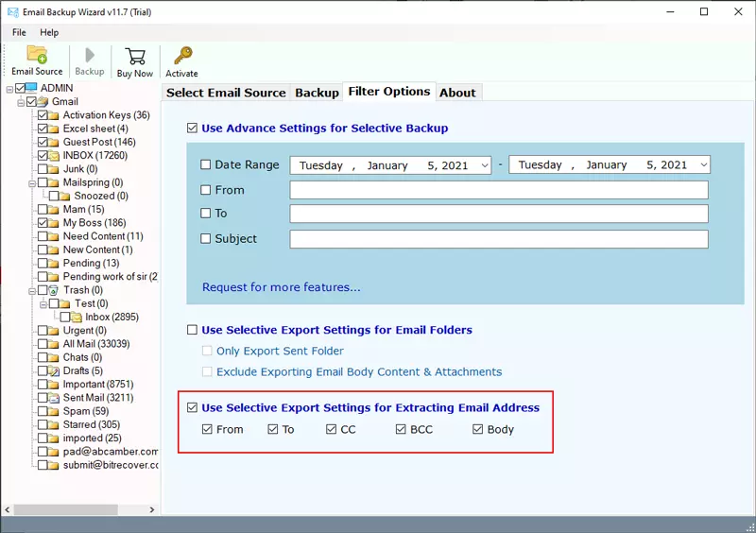This screenshot has width=756, height=533.
Task: Switch to Select Email Source tab
Action: coord(226,93)
